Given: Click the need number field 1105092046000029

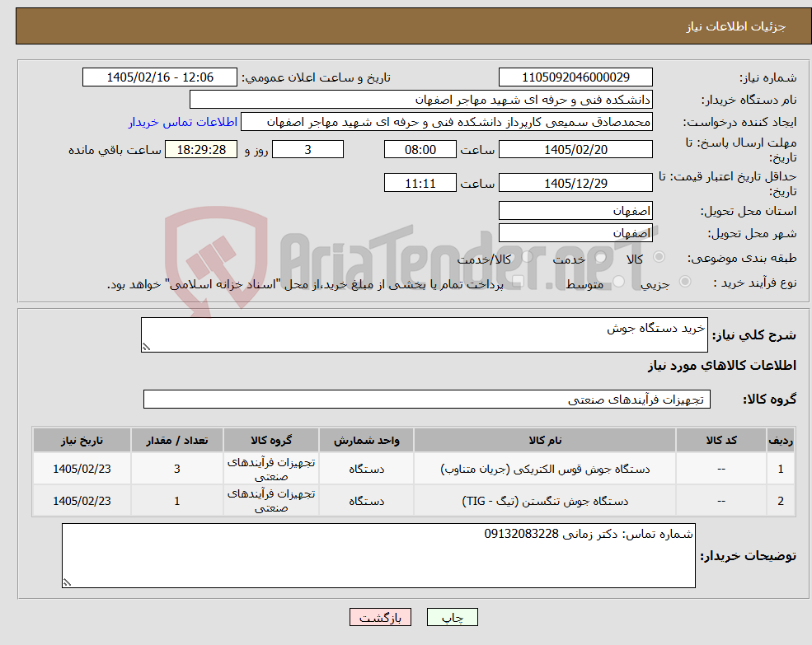Looking at the screenshot, I should 575,77.
